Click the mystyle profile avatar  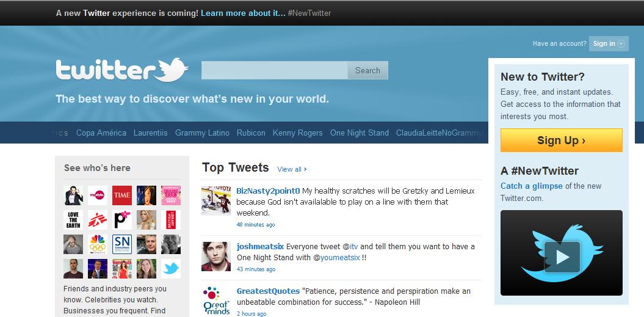[98, 195]
